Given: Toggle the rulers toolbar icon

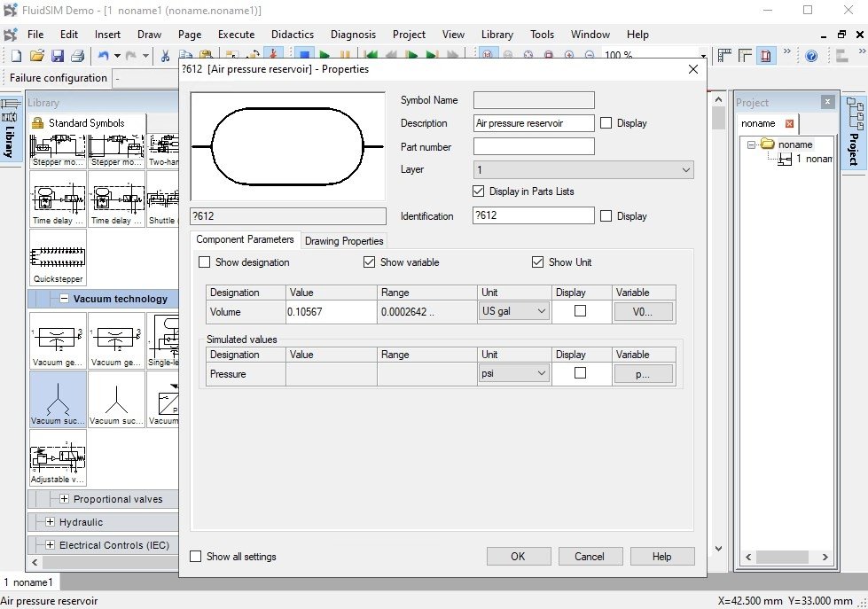Looking at the screenshot, I should point(745,55).
